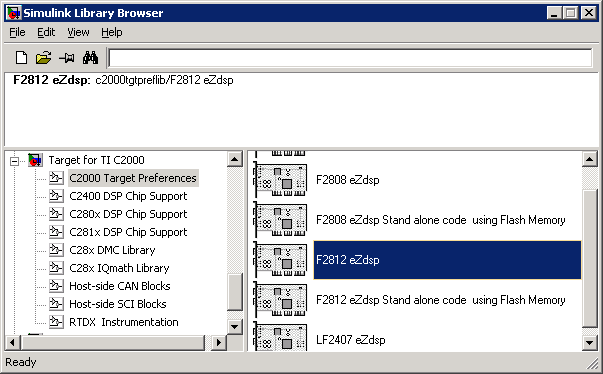
Task: Open the File menu
Action: coord(17,32)
